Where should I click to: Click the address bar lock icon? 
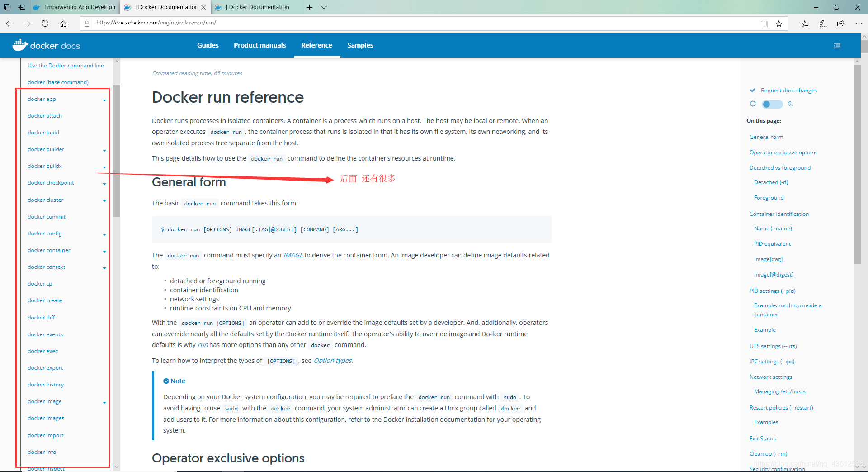[x=87, y=24]
